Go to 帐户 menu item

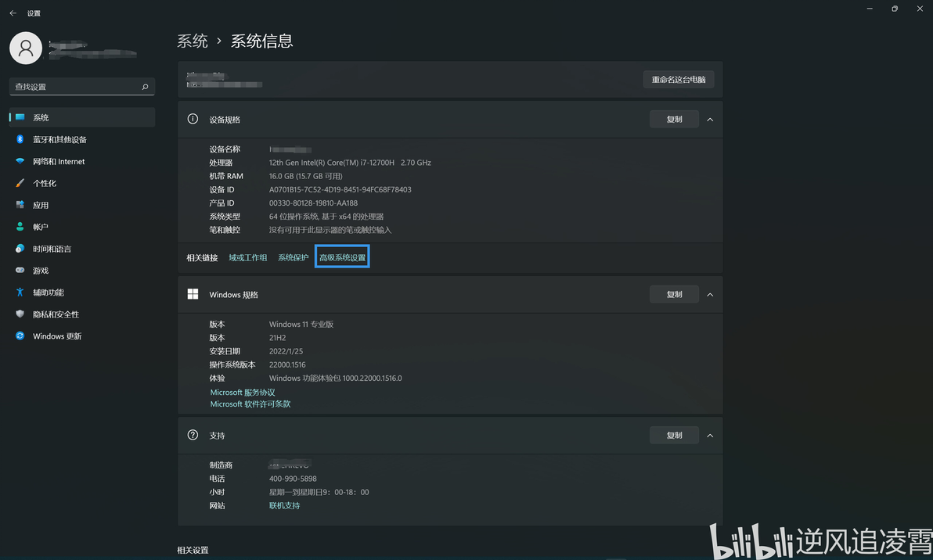tap(82, 227)
